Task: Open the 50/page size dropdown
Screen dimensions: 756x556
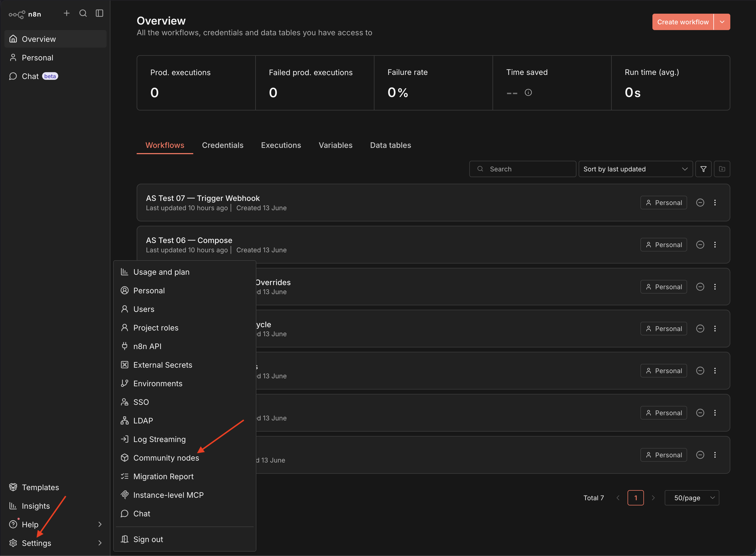Action: click(x=692, y=498)
